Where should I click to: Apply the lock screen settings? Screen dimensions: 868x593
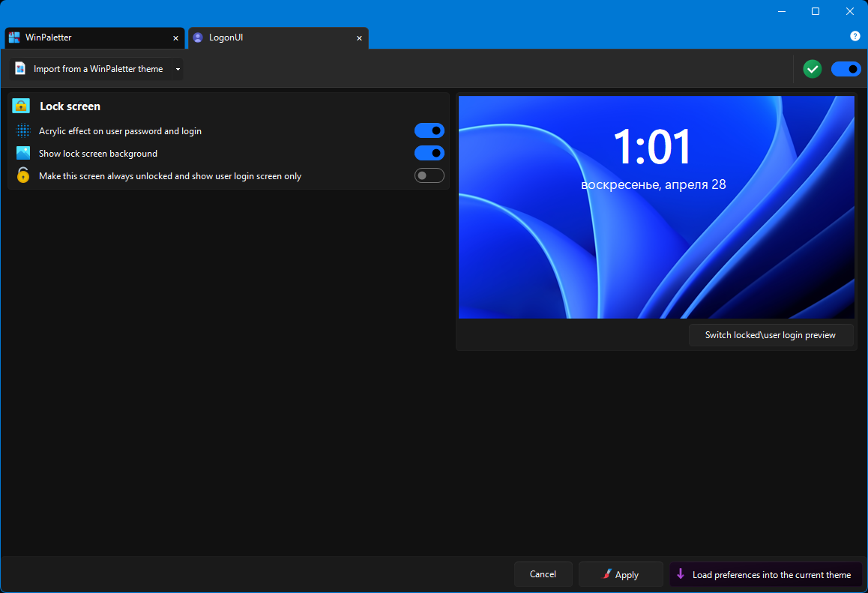tap(621, 575)
